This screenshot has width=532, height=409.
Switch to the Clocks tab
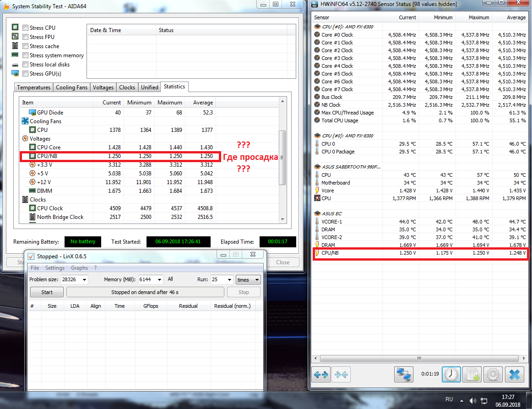pyautogui.click(x=127, y=87)
